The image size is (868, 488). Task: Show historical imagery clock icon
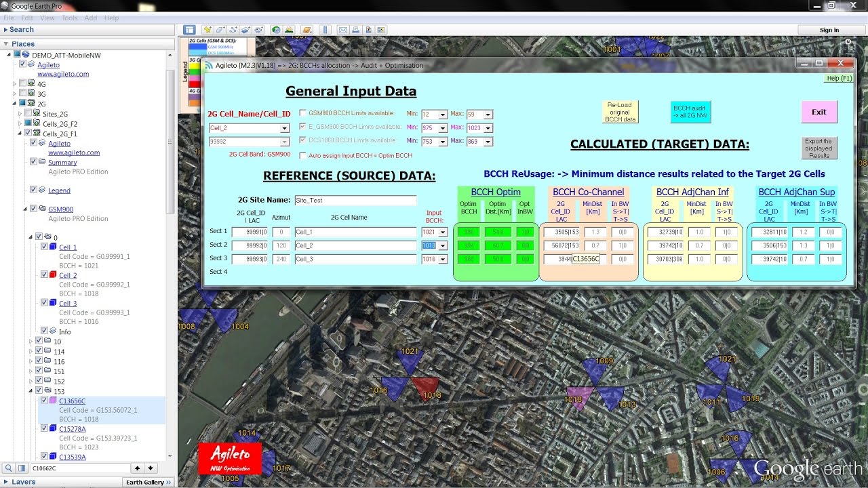(x=276, y=30)
